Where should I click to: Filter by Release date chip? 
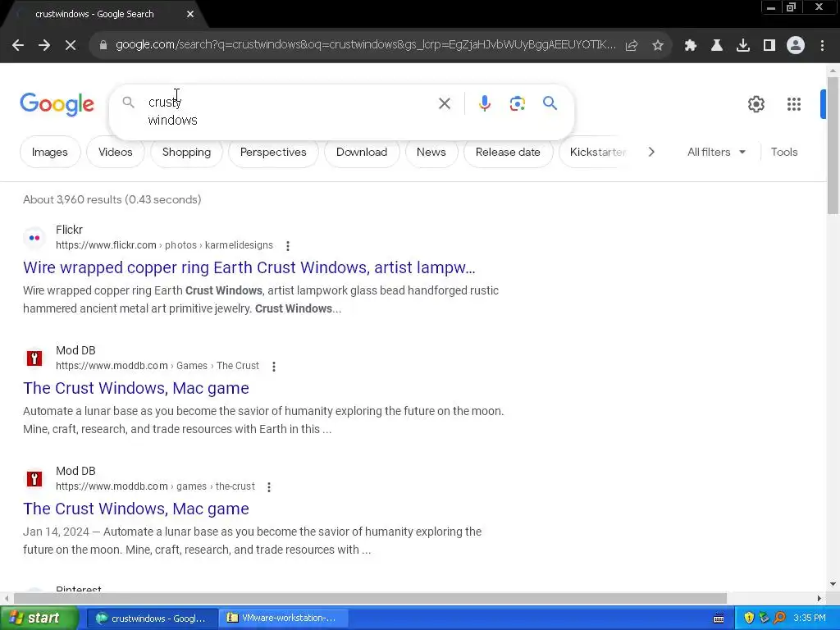tap(508, 152)
